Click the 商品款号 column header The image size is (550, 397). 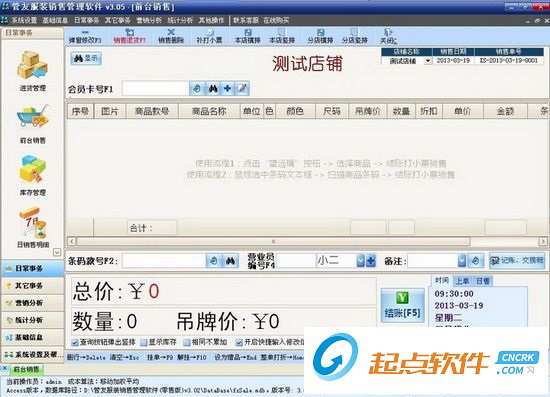pyautogui.click(x=152, y=111)
